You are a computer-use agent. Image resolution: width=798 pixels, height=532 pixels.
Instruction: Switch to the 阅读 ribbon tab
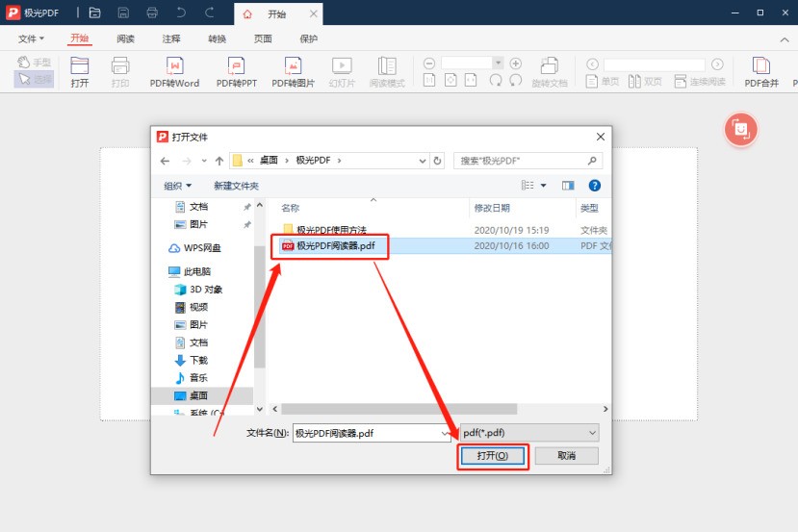125,38
